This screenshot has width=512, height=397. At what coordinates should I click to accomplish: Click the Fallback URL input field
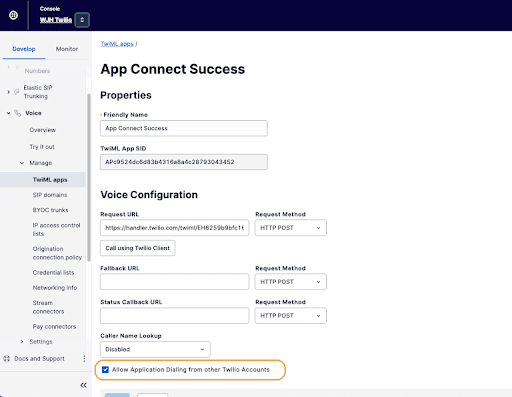point(174,282)
